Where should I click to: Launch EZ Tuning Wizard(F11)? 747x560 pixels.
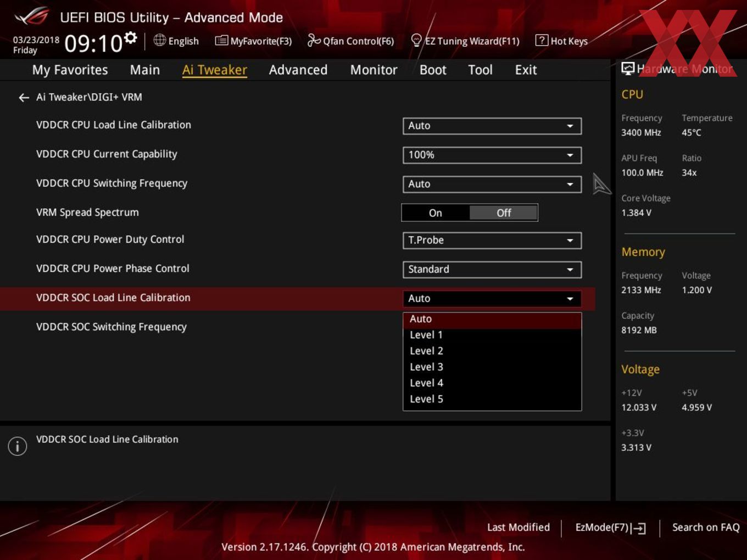coord(465,41)
